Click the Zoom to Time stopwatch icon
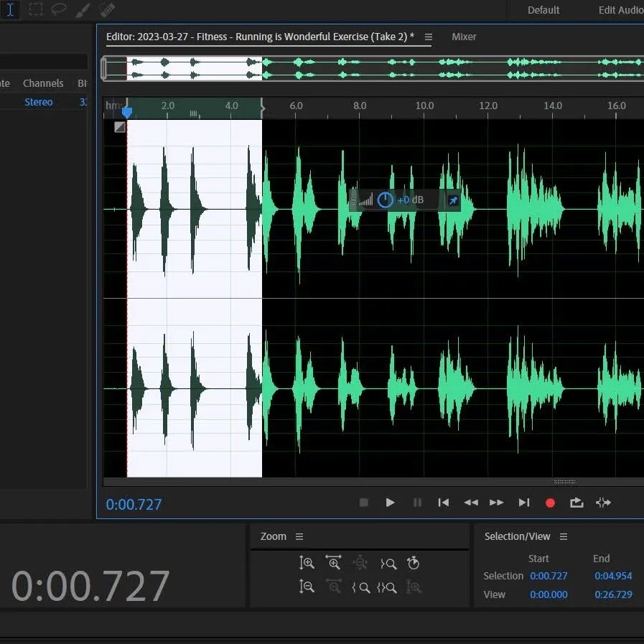 tap(413, 563)
